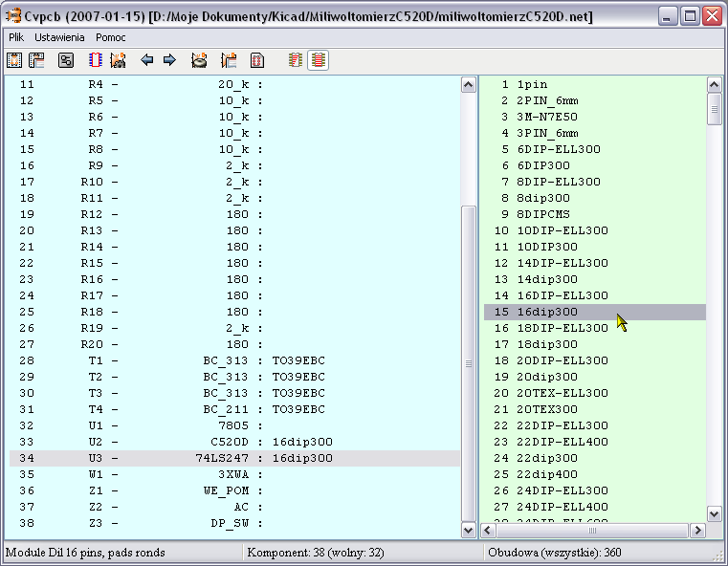Viewport: 728px width, 566px height.
Task: Select footprint 4 3PIN_6mm
Action: 595,133
